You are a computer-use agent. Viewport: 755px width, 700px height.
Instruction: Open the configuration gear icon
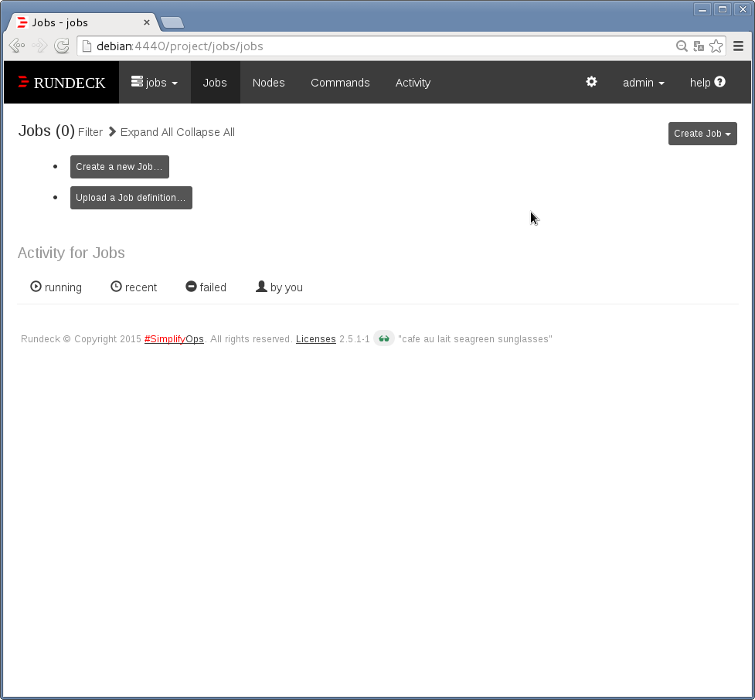[591, 82]
